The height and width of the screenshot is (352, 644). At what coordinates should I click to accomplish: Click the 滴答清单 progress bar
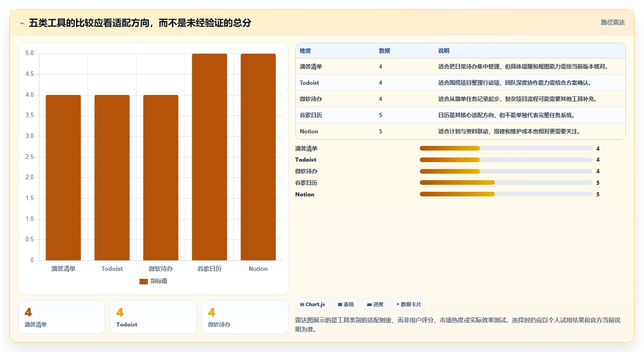(506, 148)
